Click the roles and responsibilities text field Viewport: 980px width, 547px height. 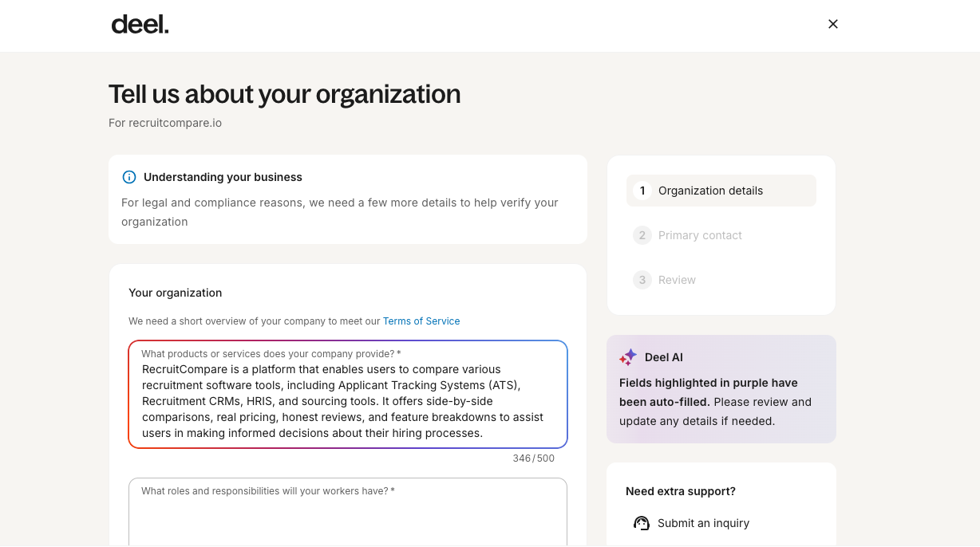(348, 512)
